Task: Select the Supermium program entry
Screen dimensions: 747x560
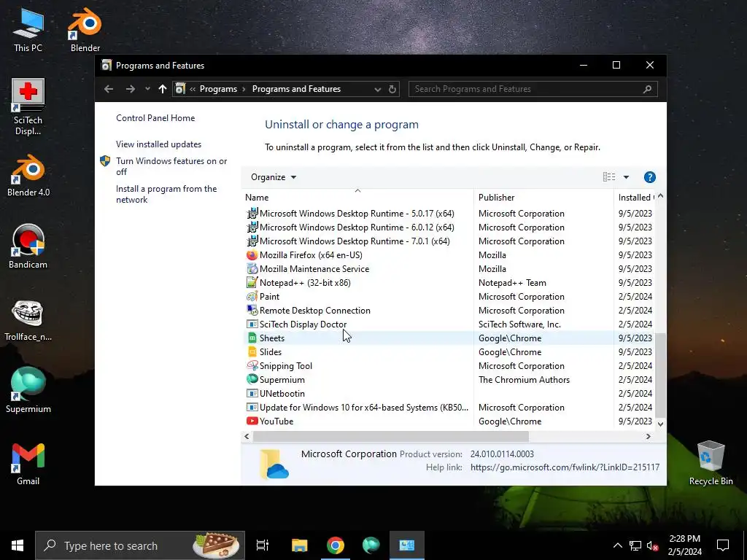Action: point(449,379)
